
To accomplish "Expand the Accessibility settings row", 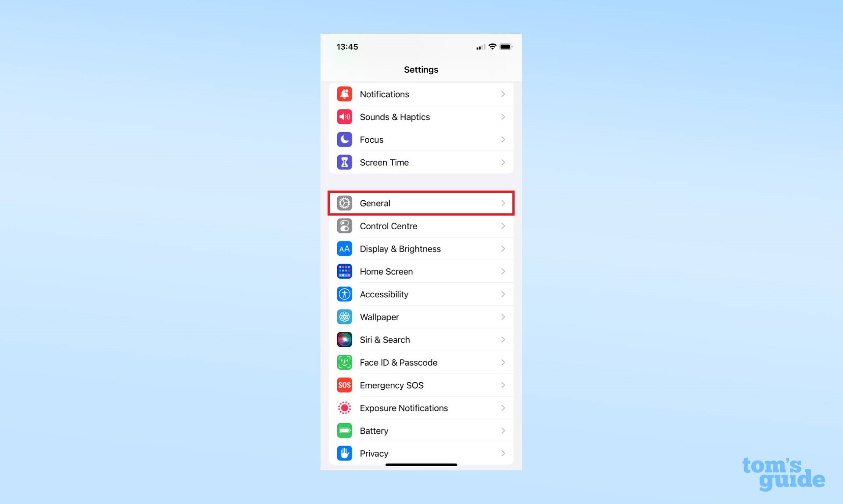I will click(x=421, y=294).
